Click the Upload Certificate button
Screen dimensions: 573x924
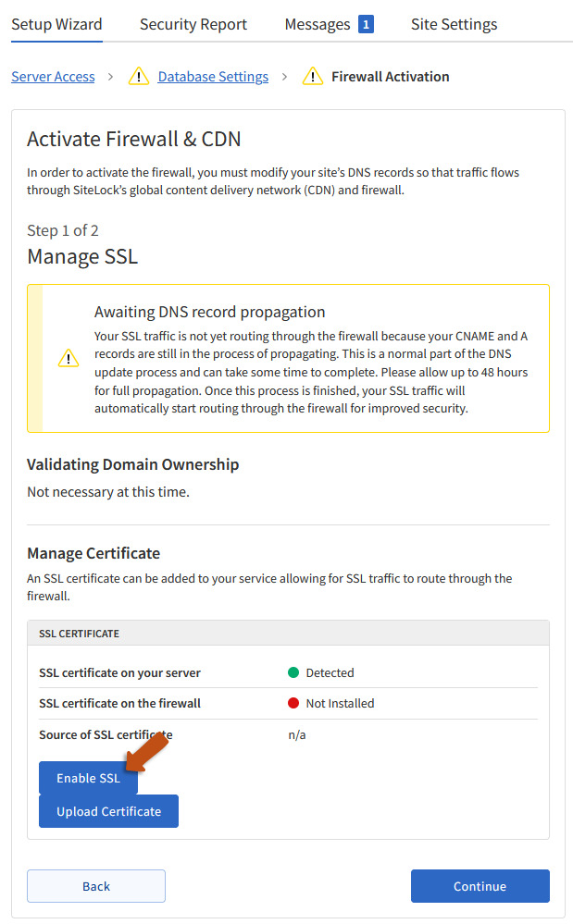click(x=108, y=811)
